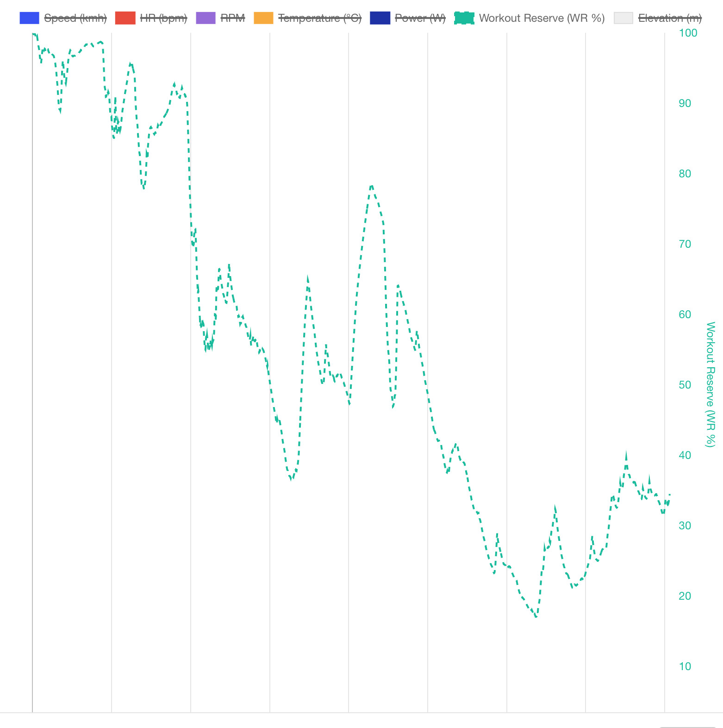Viewport: 723px width, 728px height.
Task: Click the blue Speed (kmh) legend swatch
Action: (x=29, y=18)
